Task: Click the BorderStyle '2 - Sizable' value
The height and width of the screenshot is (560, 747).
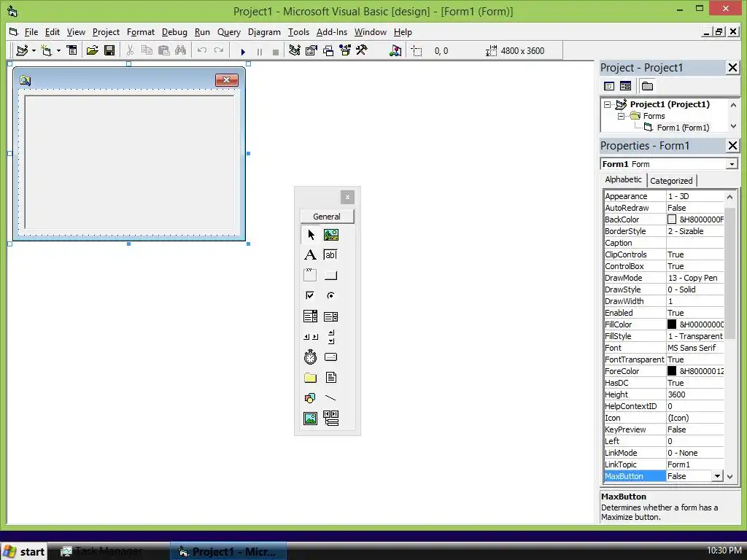Action: (x=695, y=231)
